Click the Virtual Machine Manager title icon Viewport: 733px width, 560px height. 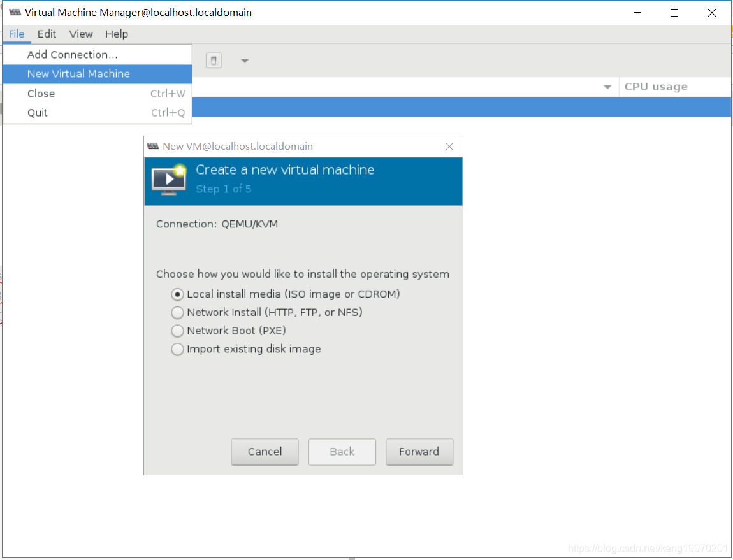tap(15, 13)
